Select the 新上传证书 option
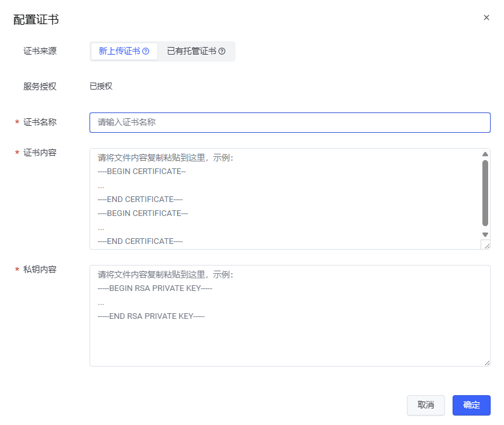 coord(119,51)
